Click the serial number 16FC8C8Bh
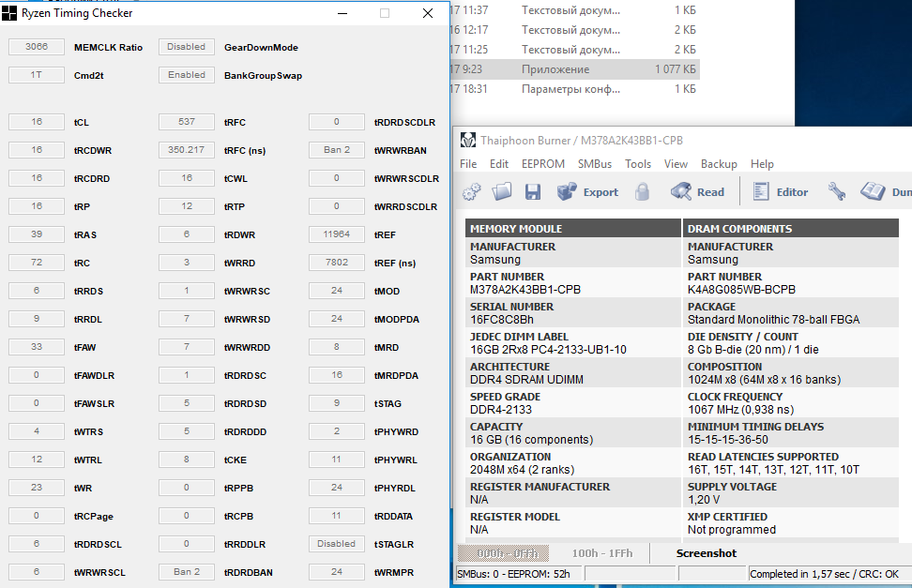This screenshot has height=588, width=912. [x=502, y=319]
